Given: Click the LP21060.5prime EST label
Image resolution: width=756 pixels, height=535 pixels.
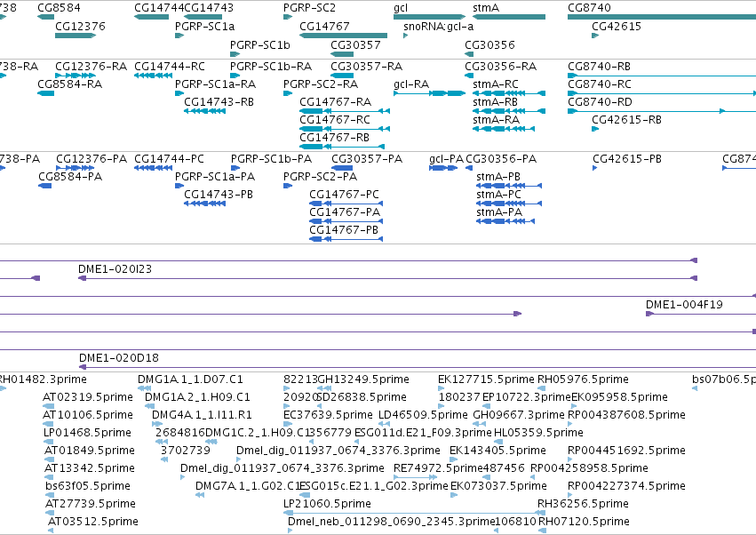Looking at the screenshot, I should point(328,504).
